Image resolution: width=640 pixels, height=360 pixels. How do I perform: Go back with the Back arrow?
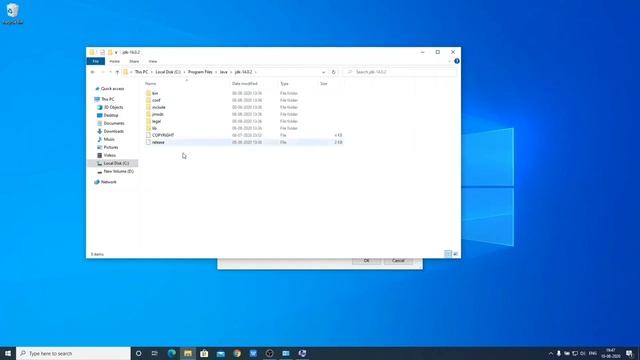93,72
